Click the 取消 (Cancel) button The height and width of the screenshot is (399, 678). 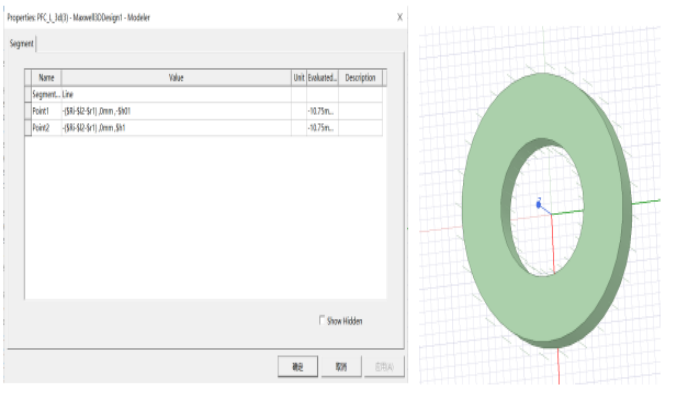341,367
